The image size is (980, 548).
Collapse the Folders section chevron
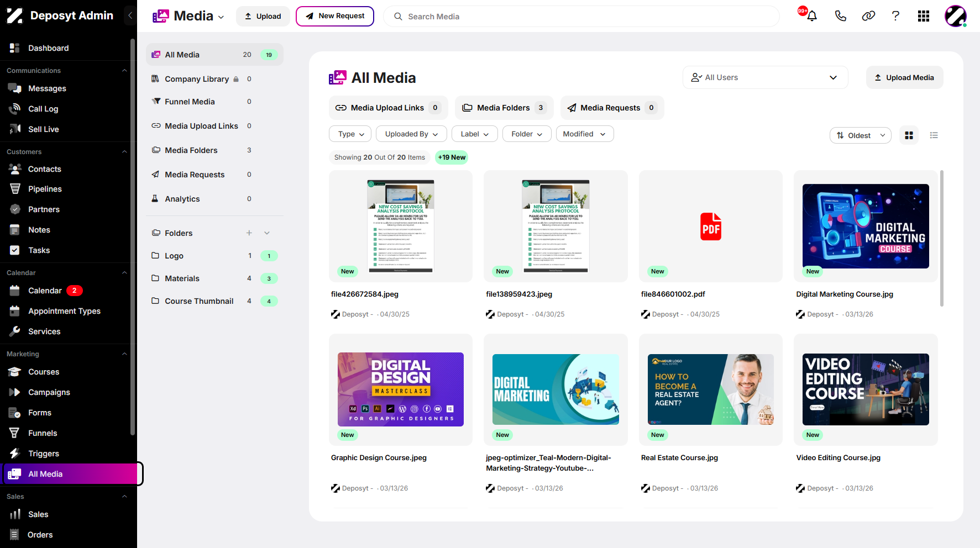pos(267,233)
